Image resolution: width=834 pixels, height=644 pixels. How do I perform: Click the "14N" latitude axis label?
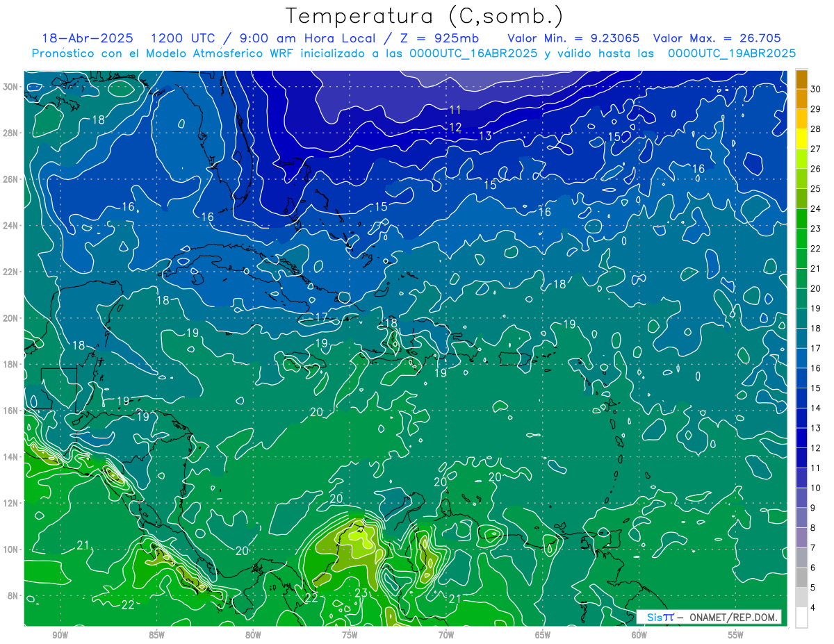coord(12,456)
